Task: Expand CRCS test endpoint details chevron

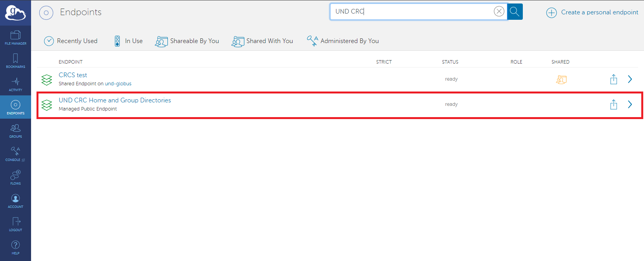Action: [x=630, y=79]
